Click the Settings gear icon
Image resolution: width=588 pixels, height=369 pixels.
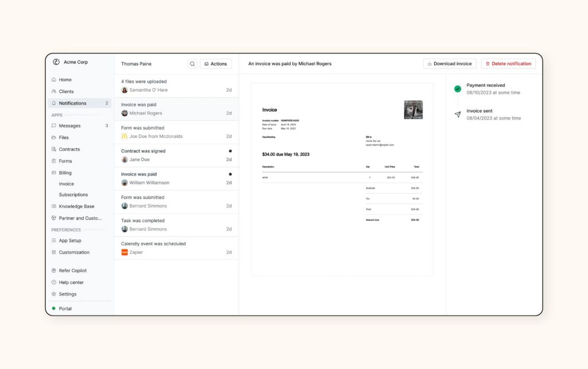click(x=54, y=294)
